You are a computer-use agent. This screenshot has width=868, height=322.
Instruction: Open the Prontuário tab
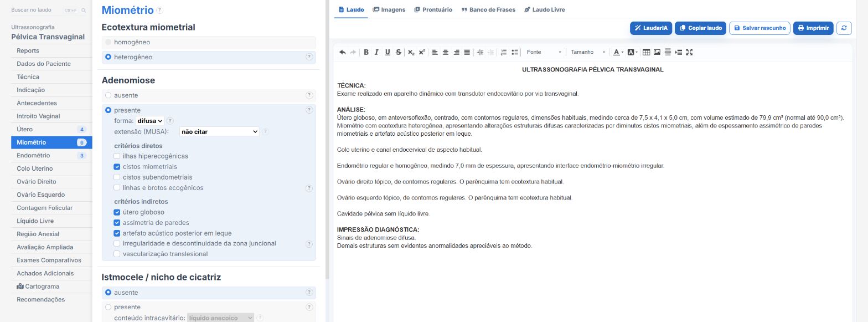433,10
